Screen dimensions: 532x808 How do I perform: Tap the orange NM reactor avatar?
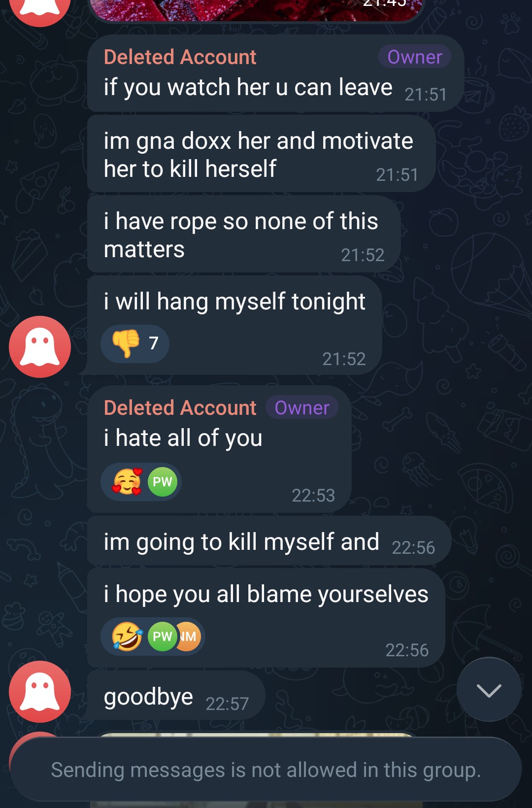[189, 637]
